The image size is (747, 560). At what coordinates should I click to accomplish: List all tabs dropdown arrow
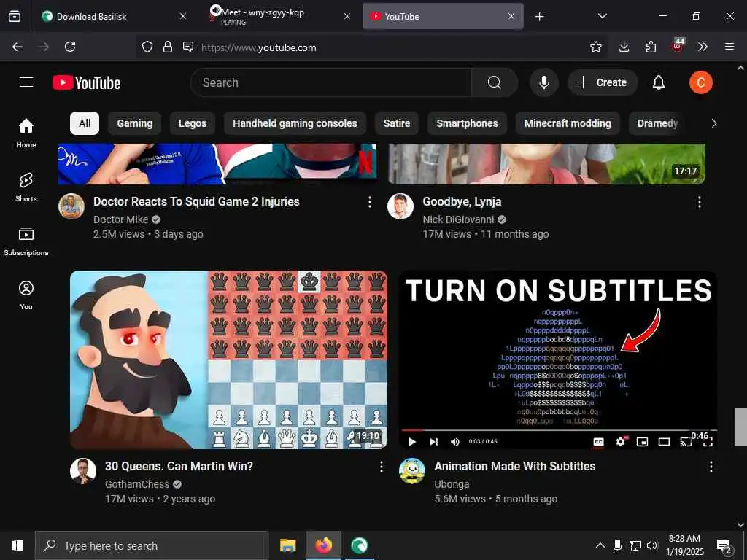[602, 16]
